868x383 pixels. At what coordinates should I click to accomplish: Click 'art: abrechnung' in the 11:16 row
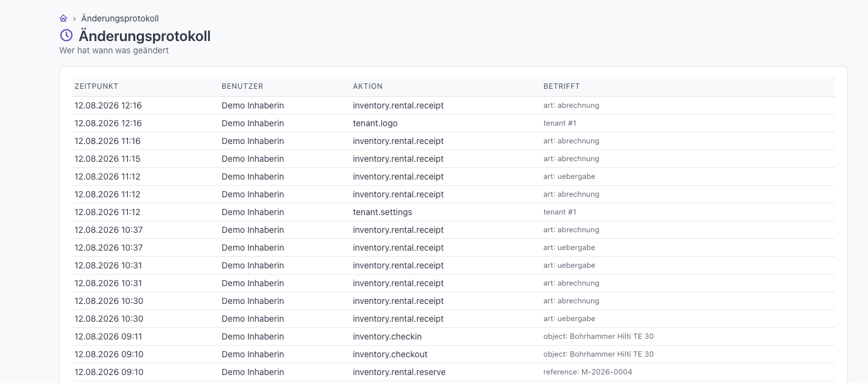(571, 141)
